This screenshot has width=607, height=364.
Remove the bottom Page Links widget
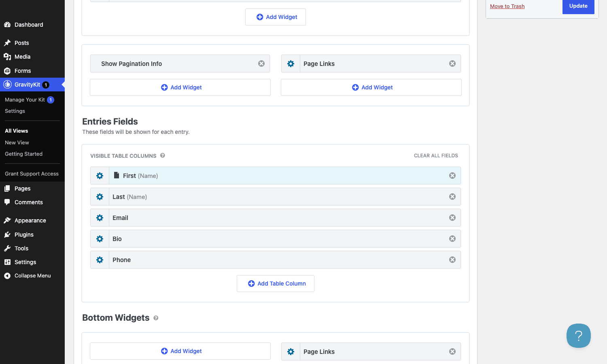point(452,351)
